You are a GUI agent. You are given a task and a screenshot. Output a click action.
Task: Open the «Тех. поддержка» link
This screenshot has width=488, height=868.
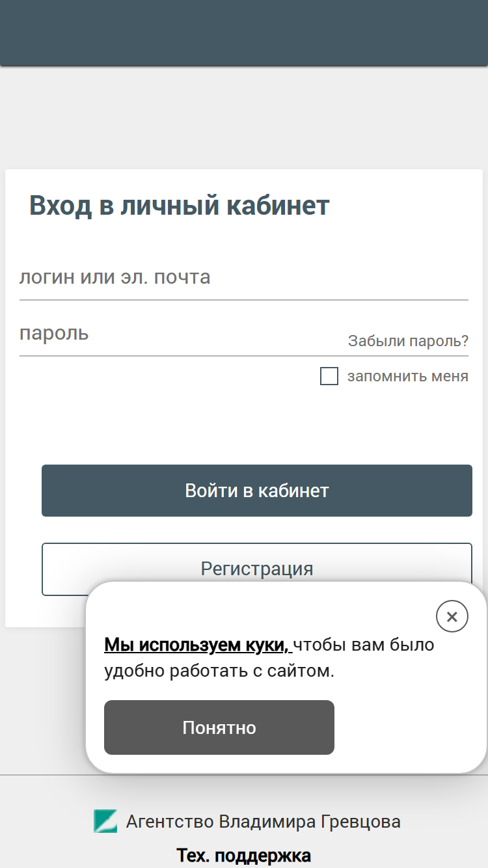point(244,856)
